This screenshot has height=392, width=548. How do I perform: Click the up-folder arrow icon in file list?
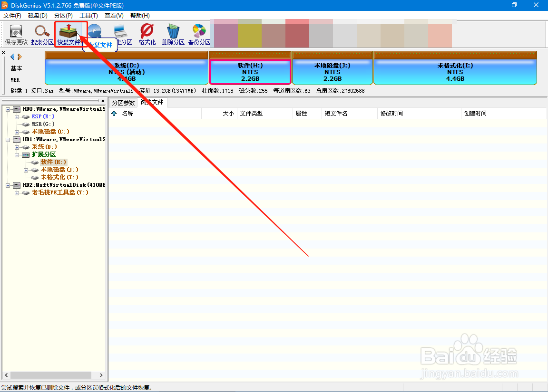(114, 114)
